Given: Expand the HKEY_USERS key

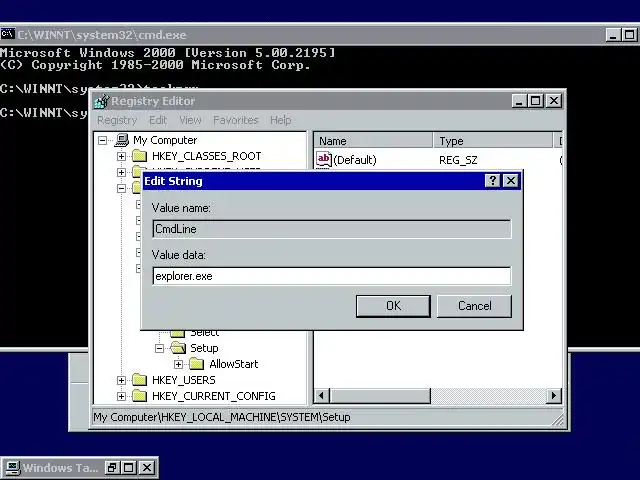Looking at the screenshot, I should tap(121, 380).
